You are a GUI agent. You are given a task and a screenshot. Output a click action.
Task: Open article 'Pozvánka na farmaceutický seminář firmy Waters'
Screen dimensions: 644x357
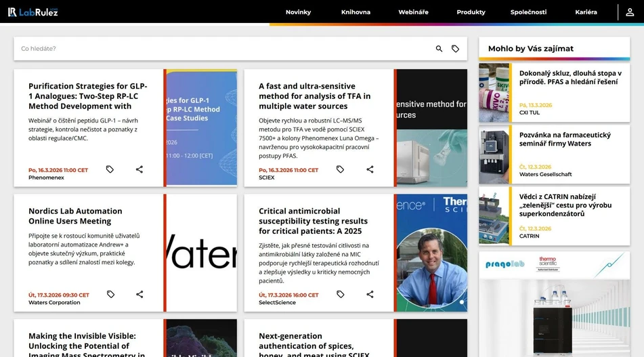pos(565,139)
